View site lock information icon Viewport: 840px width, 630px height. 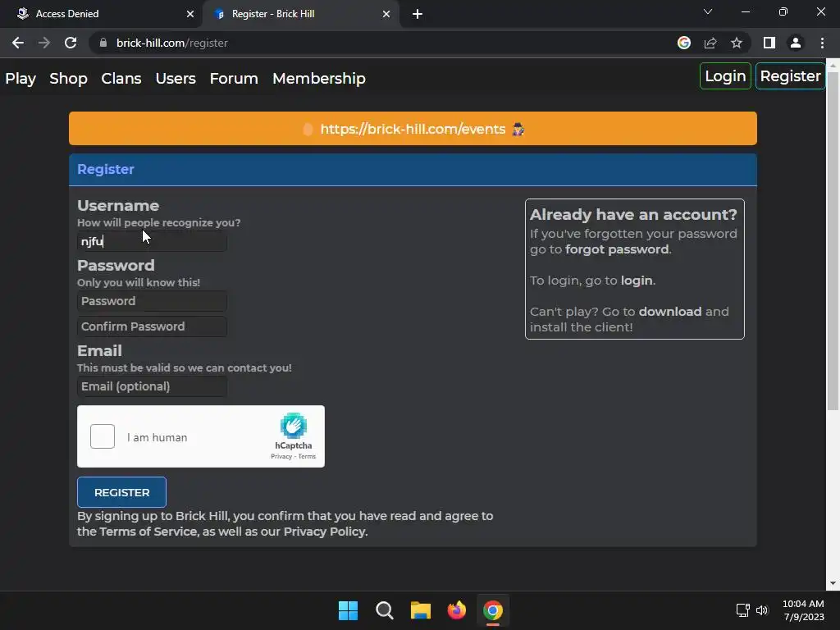(103, 43)
